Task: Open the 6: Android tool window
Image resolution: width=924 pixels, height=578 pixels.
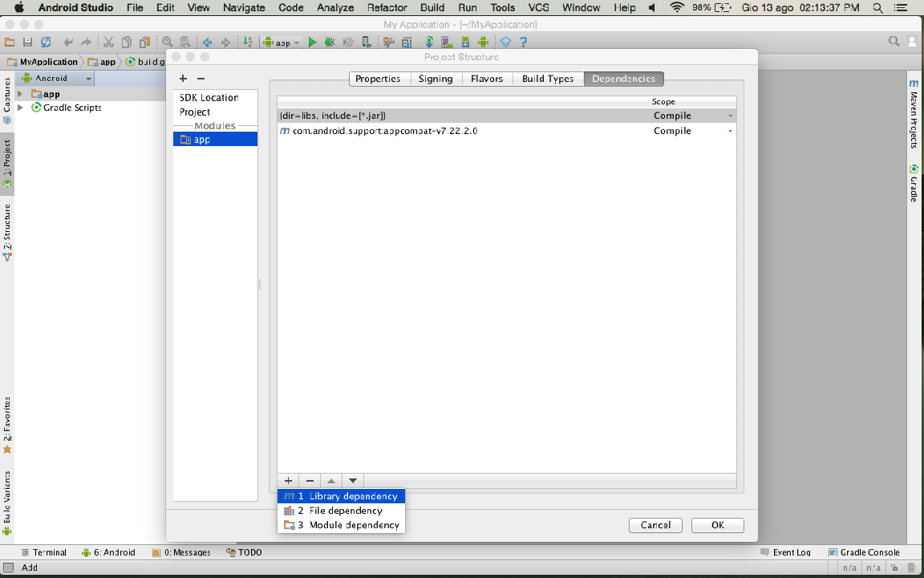Action: point(108,552)
